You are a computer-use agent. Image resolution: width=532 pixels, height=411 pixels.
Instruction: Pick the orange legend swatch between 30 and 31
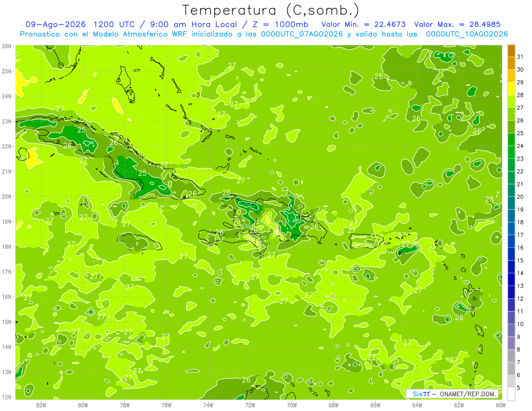click(511, 63)
